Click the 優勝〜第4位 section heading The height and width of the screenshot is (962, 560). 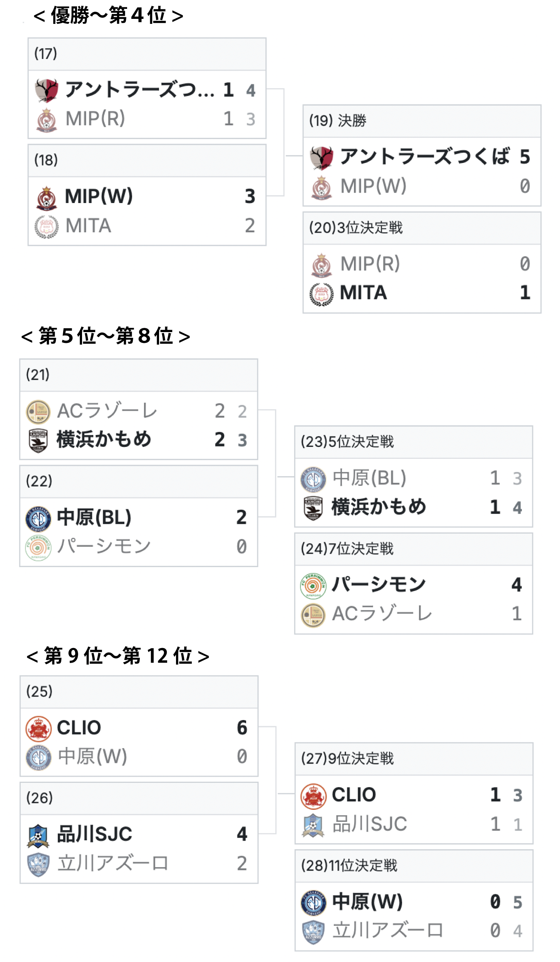tap(108, 16)
